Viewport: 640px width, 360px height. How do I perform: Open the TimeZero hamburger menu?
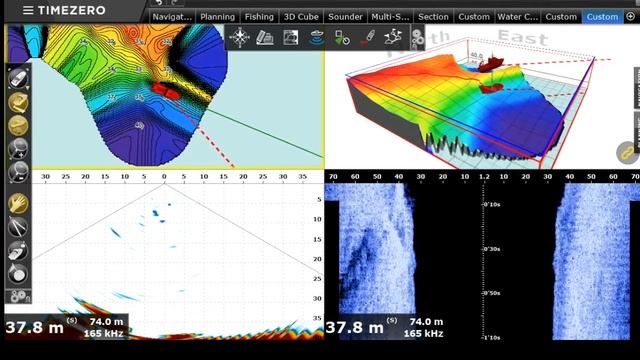point(28,10)
